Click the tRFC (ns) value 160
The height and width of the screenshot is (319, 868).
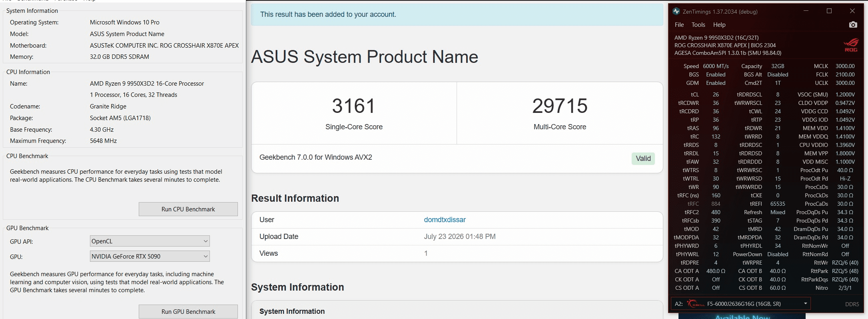click(716, 195)
